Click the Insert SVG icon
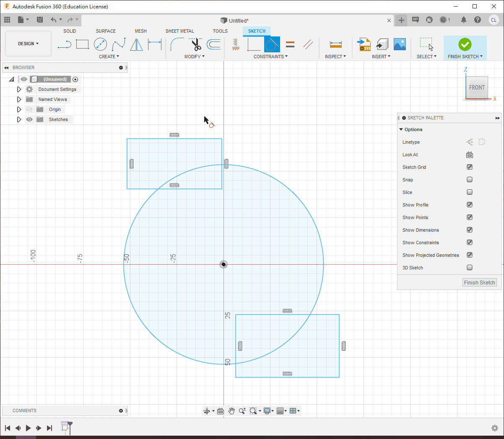This screenshot has width=504, height=439. (364, 44)
